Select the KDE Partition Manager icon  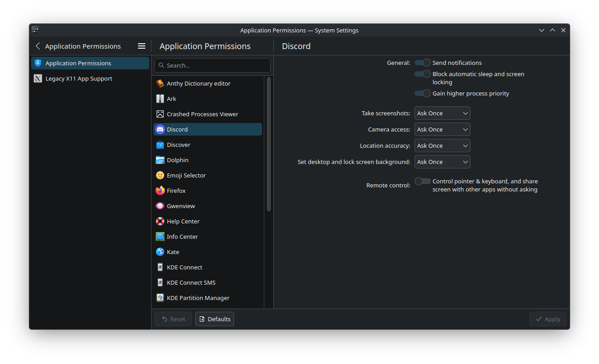click(x=160, y=298)
